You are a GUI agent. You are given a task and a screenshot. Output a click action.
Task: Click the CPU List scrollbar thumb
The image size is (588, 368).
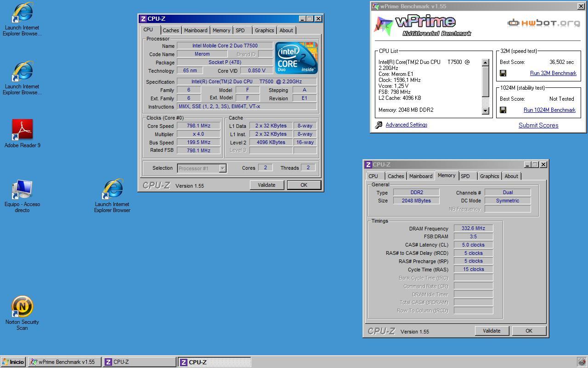click(x=486, y=81)
